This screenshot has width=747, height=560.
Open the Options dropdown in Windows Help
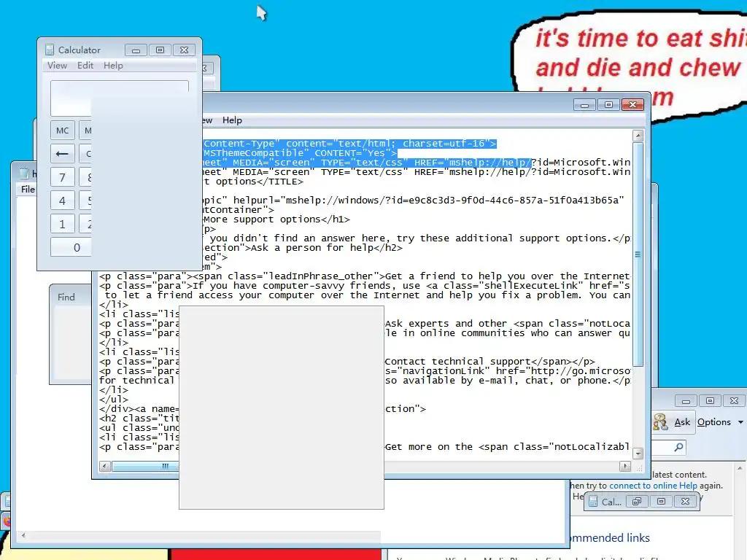click(x=720, y=422)
